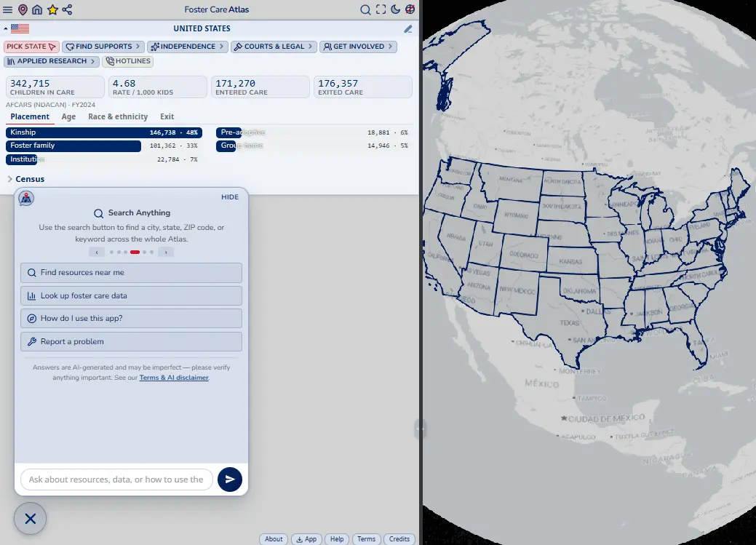
Task: Click the Pre-adoptive bar
Action: pos(314,132)
